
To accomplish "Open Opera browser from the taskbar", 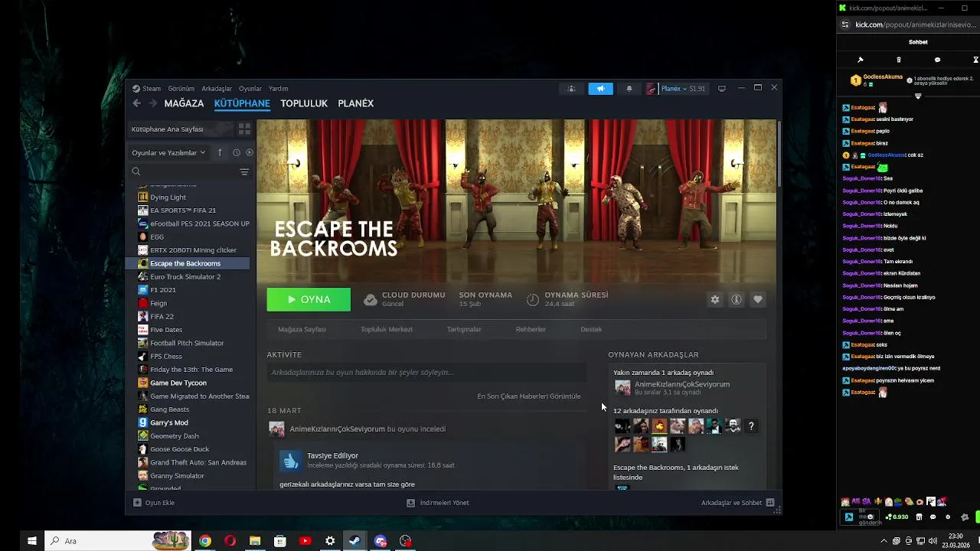I will click(230, 541).
